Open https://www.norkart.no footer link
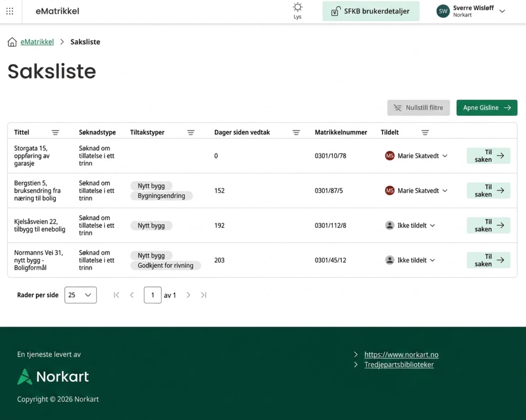Image resolution: width=526 pixels, height=420 pixels. 401,355
